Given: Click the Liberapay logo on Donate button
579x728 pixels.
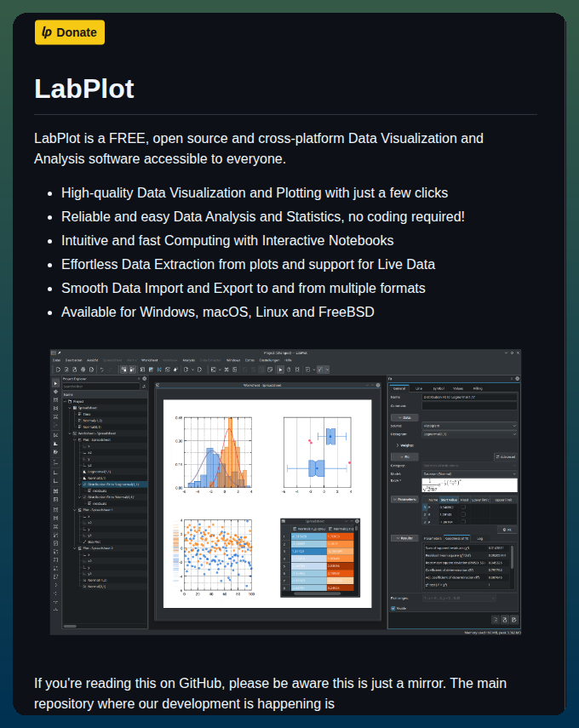Looking at the screenshot, I should pyautogui.click(x=47, y=32).
